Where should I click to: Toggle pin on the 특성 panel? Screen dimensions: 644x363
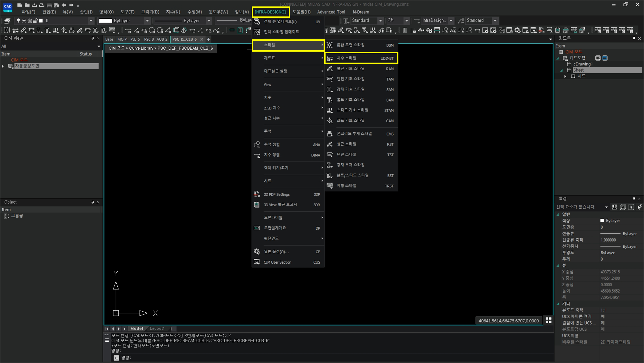coord(634,199)
